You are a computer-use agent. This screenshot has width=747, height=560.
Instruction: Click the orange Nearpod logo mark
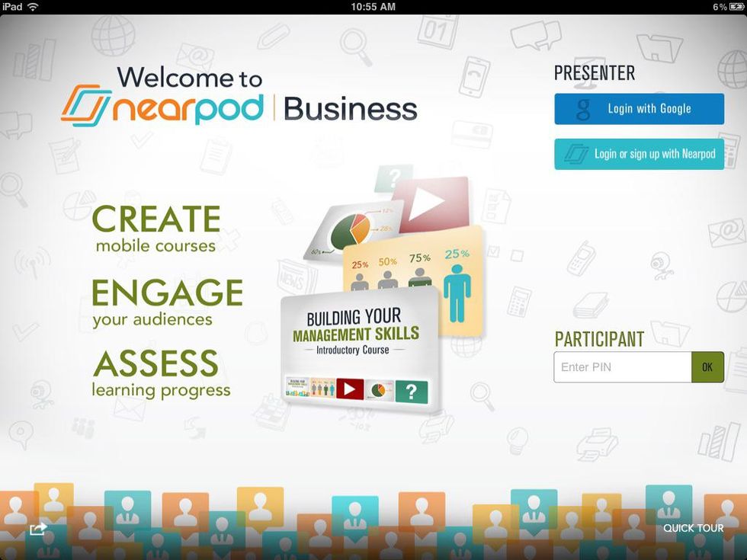pos(86,104)
